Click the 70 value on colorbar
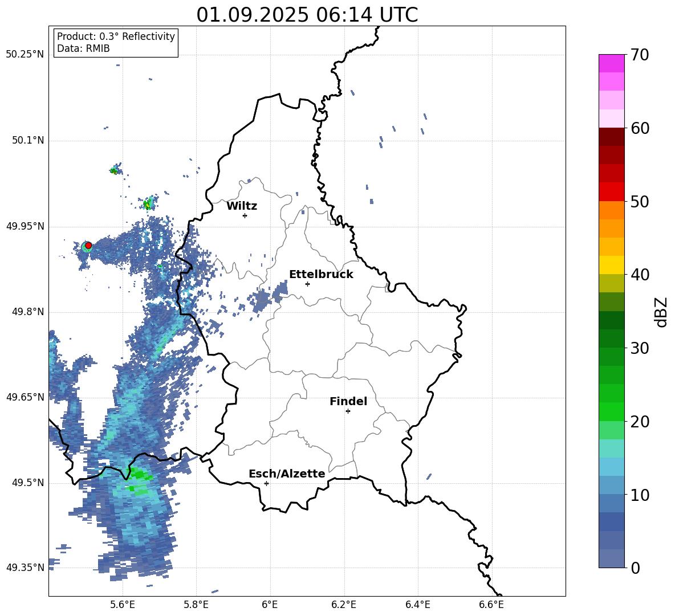This screenshot has height=616, width=675. 640,55
